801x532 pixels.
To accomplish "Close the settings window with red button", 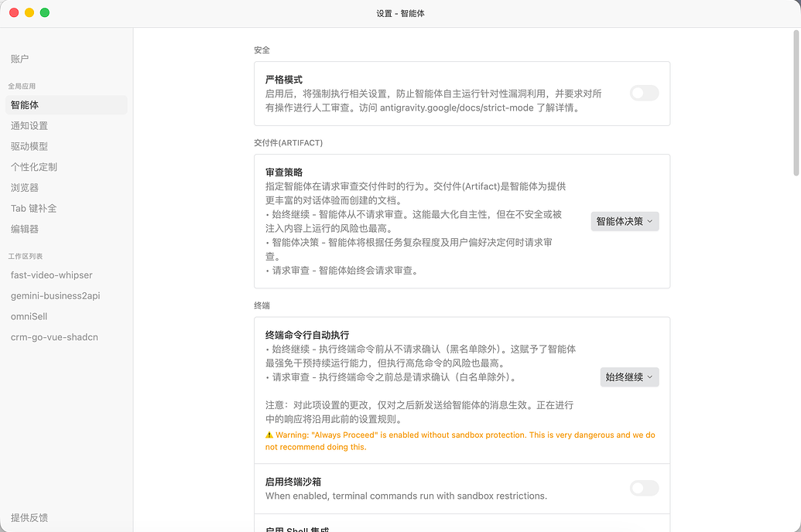I will click(14, 13).
